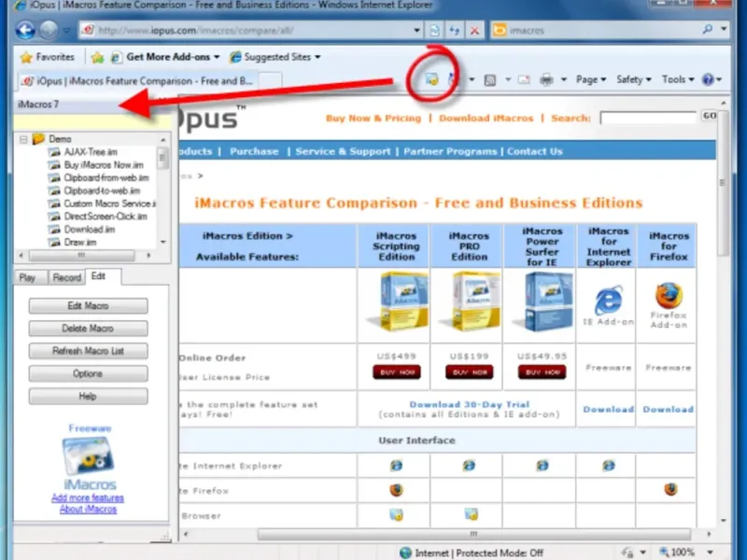
Task: Click Download 30-Day Trial link
Action: pos(470,404)
